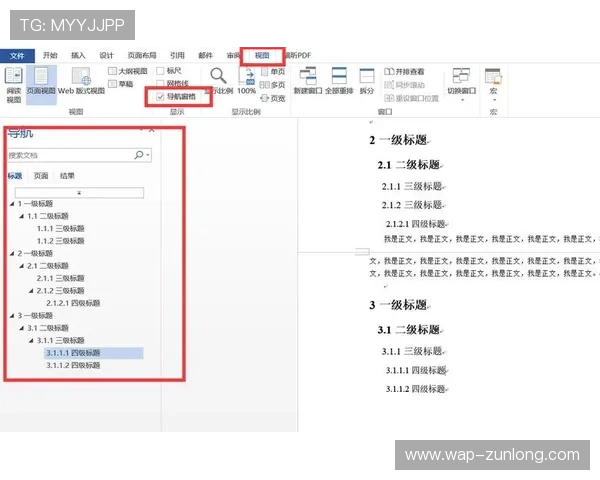Close the 导航 navigation pane

click(x=152, y=130)
